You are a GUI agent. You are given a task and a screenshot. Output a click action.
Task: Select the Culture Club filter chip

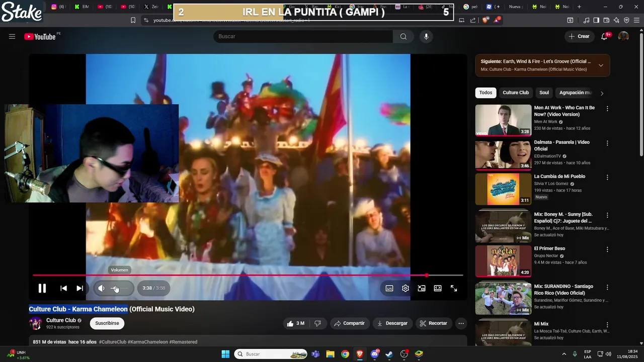(x=516, y=93)
